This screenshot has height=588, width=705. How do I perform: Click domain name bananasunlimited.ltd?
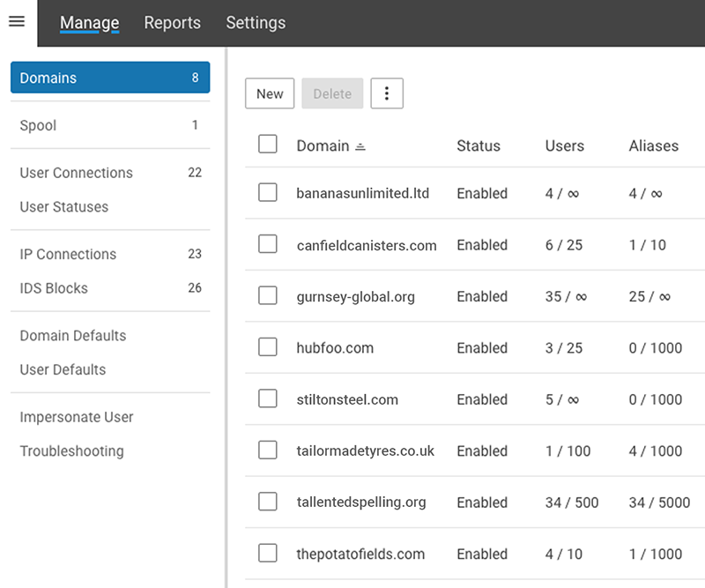363,193
